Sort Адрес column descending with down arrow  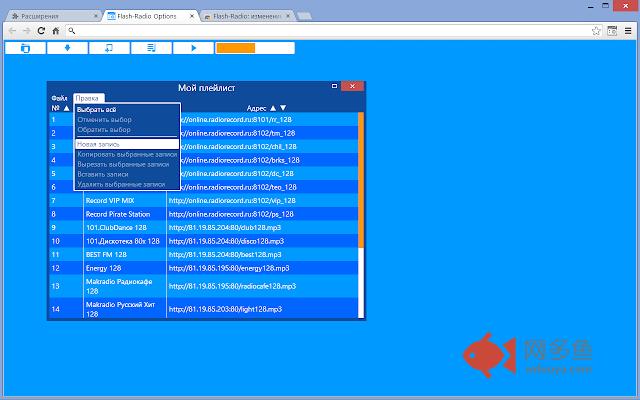[283, 108]
